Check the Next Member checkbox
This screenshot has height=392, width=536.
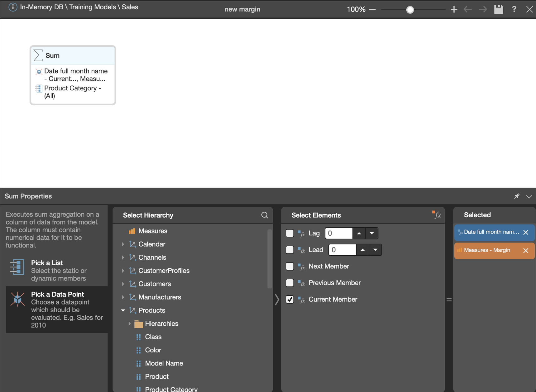pos(290,266)
